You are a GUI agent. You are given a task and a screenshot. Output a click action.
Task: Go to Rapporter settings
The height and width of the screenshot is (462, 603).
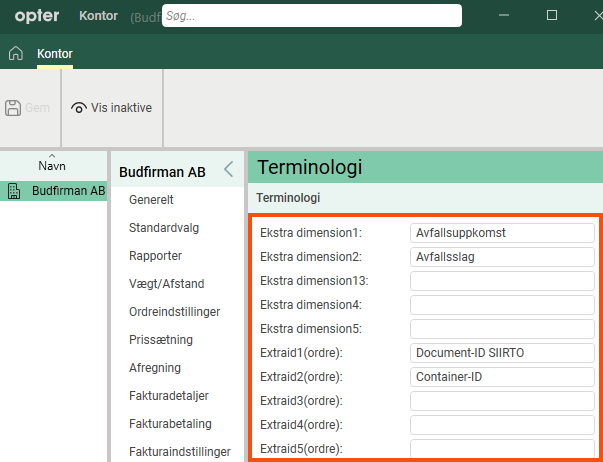pos(156,256)
